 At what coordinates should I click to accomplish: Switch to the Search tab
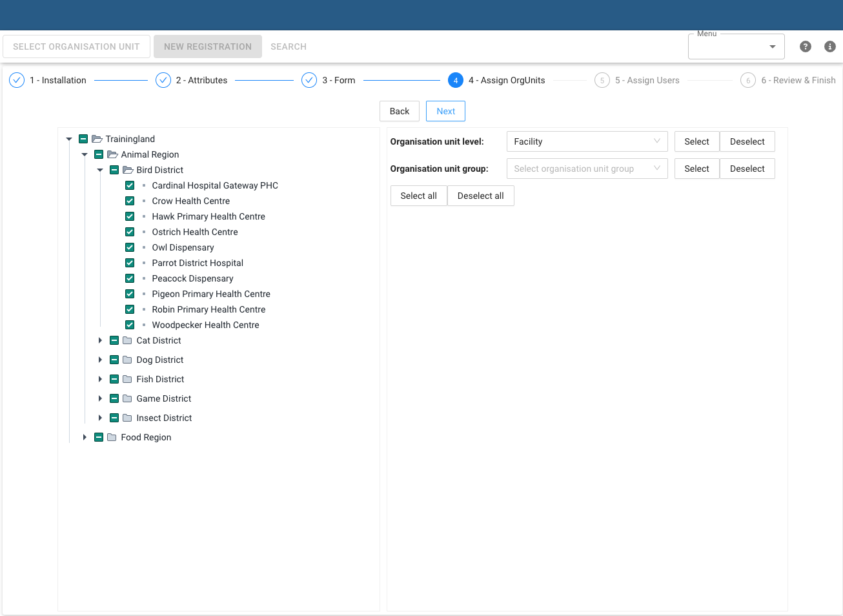tap(289, 46)
